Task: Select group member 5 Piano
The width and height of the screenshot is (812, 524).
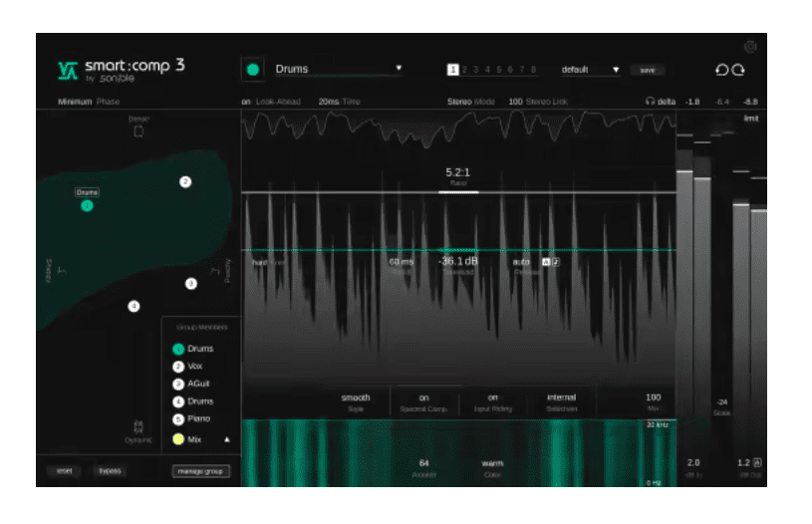Action: (191, 418)
